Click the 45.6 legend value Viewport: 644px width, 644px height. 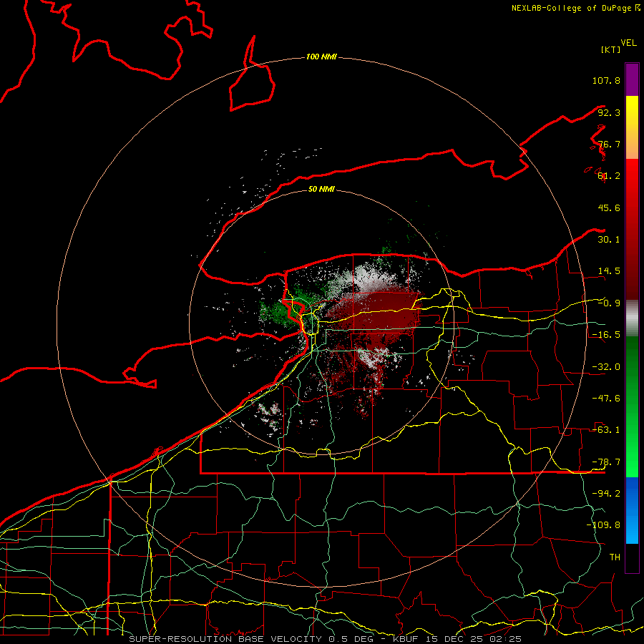click(x=609, y=208)
